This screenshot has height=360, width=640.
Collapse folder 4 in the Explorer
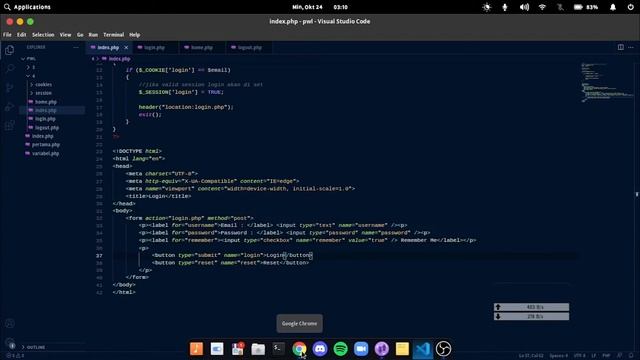point(31,76)
